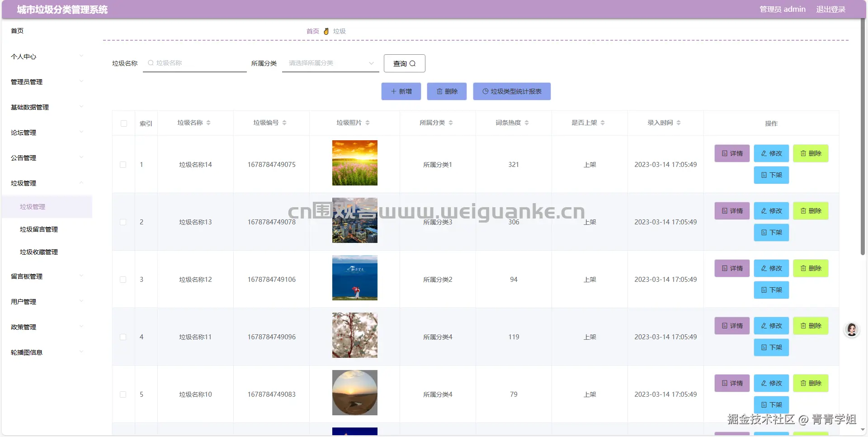Image resolution: width=868 pixels, height=437 pixels.
Task: Open the 垃圾类型统计报表 report
Action: tap(512, 91)
